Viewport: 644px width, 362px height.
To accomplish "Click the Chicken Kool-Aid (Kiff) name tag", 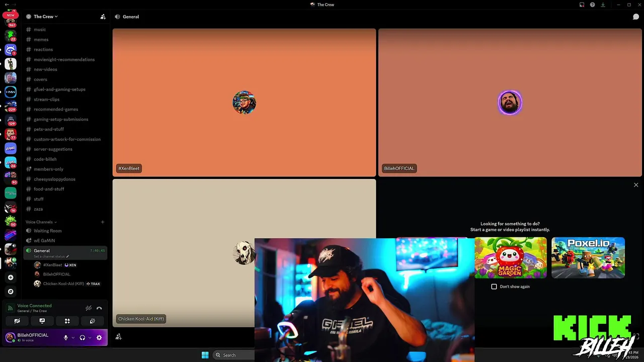I will coord(141,319).
